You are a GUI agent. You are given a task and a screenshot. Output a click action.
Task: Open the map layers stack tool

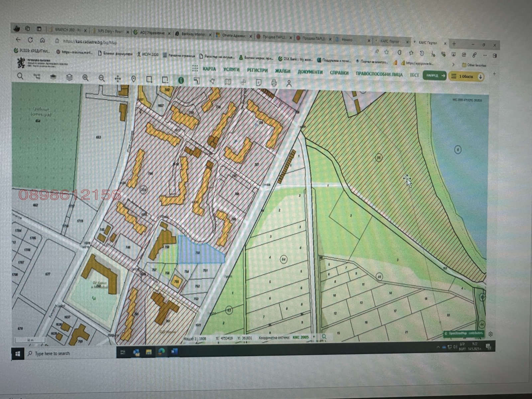69,77
